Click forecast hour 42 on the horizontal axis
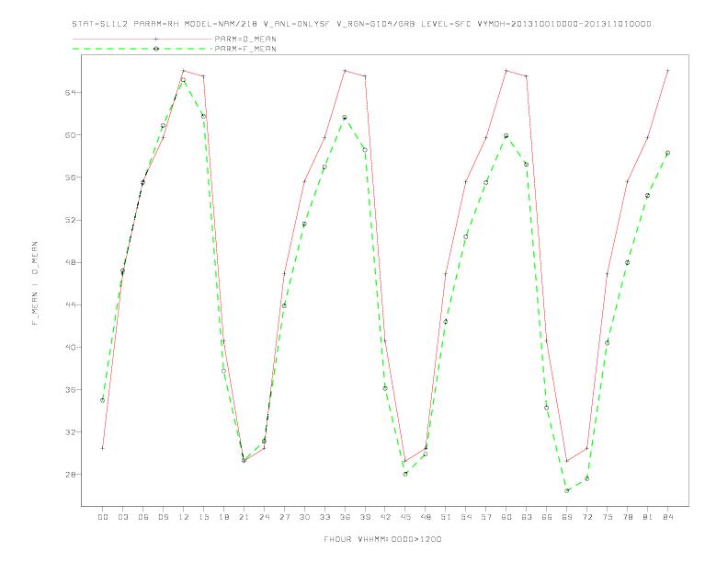728x563 pixels. [385, 517]
